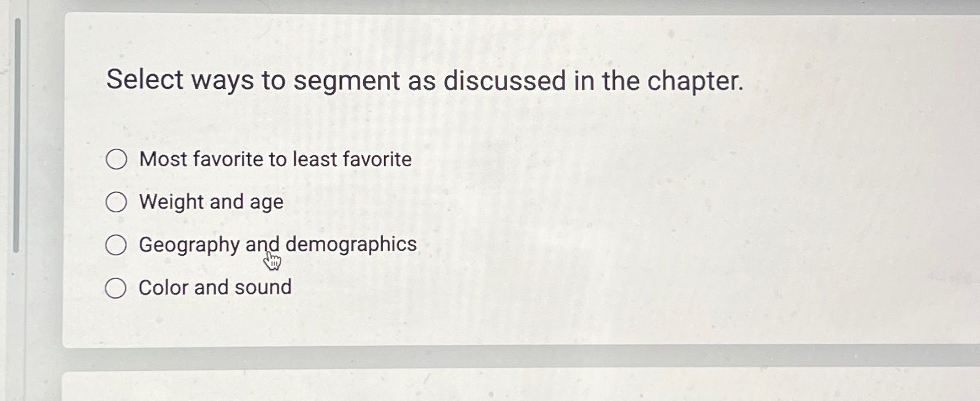Deselect the 'Weight and age' radio button
Image resolution: width=980 pixels, height=401 pixels.
117,202
